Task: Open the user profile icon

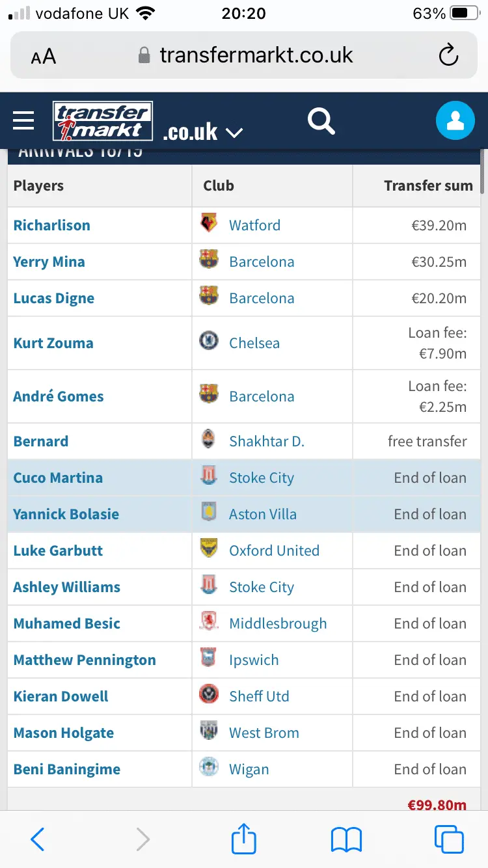Action: pyautogui.click(x=455, y=120)
